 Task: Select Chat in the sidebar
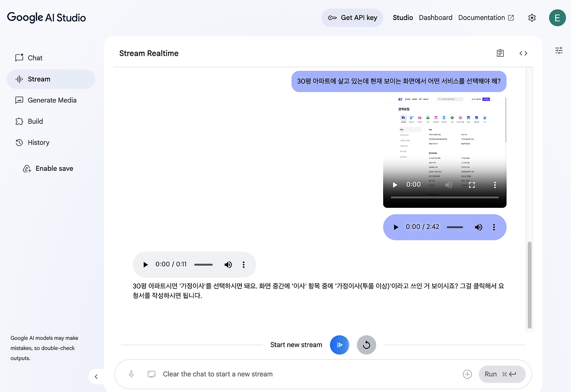coord(51,58)
